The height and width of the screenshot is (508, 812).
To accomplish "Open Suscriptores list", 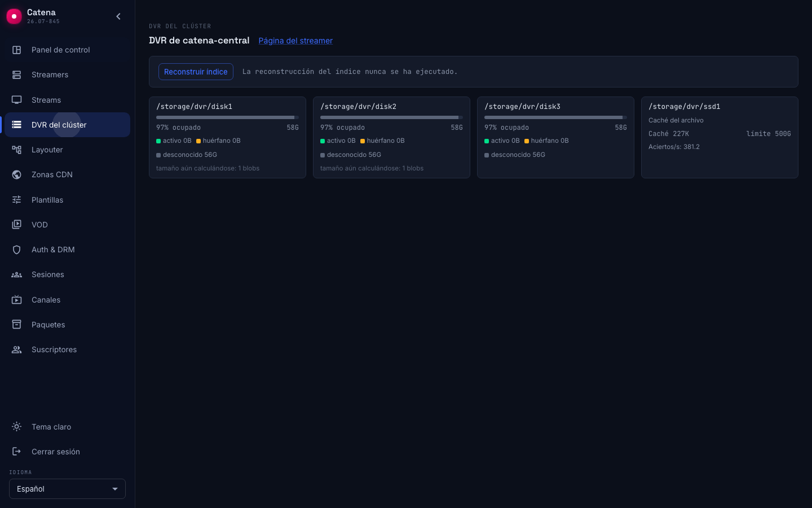I will click(67, 349).
